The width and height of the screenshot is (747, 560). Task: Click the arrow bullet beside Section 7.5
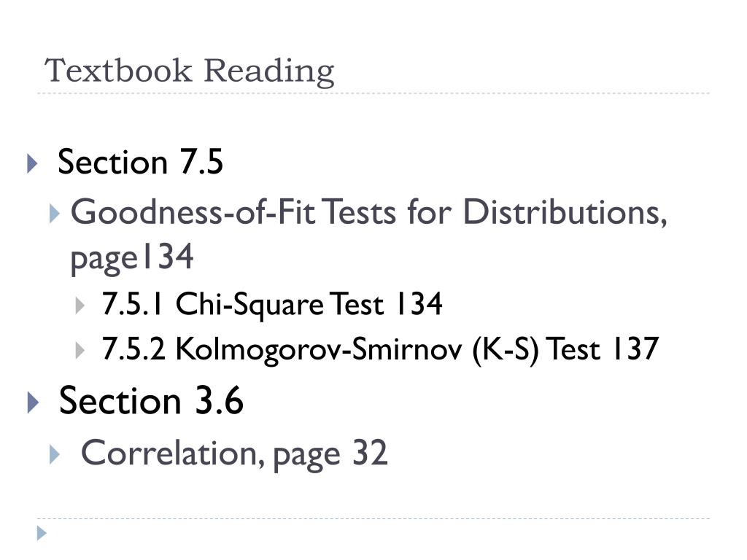pos(32,163)
